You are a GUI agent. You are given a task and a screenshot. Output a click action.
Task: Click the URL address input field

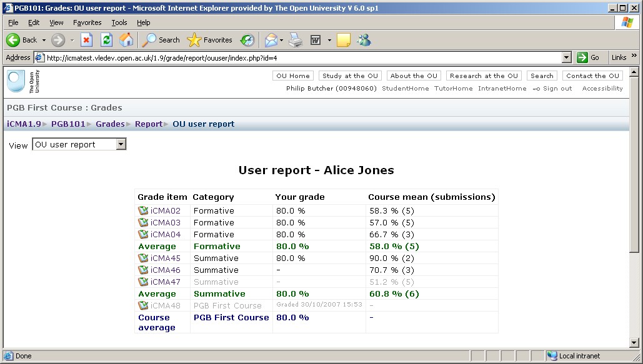(302, 58)
